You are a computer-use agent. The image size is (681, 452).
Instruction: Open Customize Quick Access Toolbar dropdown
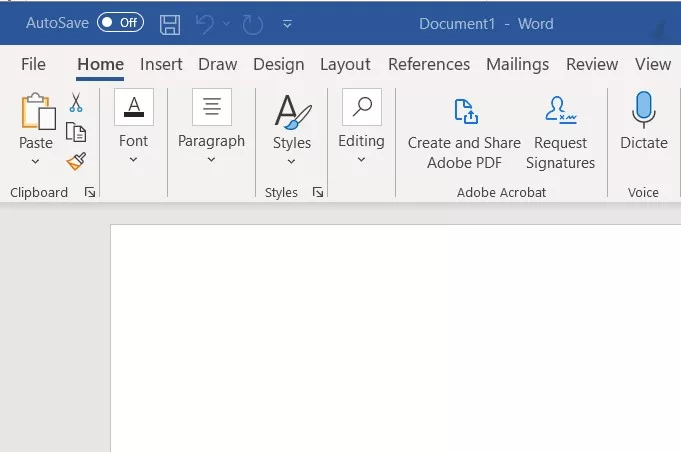(287, 24)
